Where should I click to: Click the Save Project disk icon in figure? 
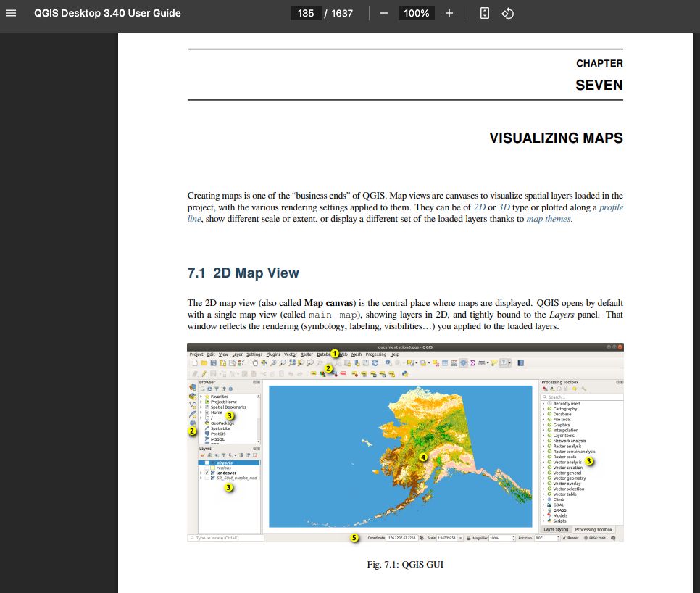tap(213, 363)
